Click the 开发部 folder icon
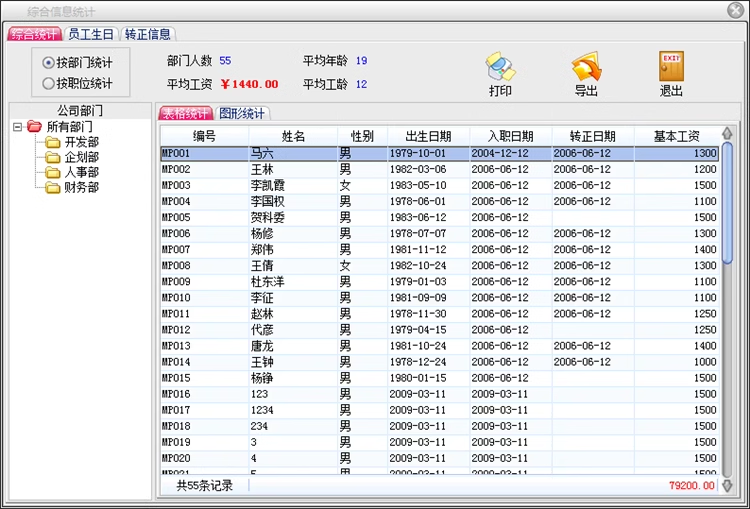 point(53,142)
